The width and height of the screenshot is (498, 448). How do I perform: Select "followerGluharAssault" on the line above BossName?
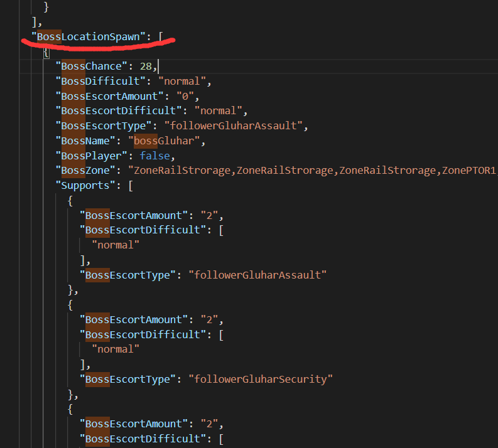tap(234, 125)
